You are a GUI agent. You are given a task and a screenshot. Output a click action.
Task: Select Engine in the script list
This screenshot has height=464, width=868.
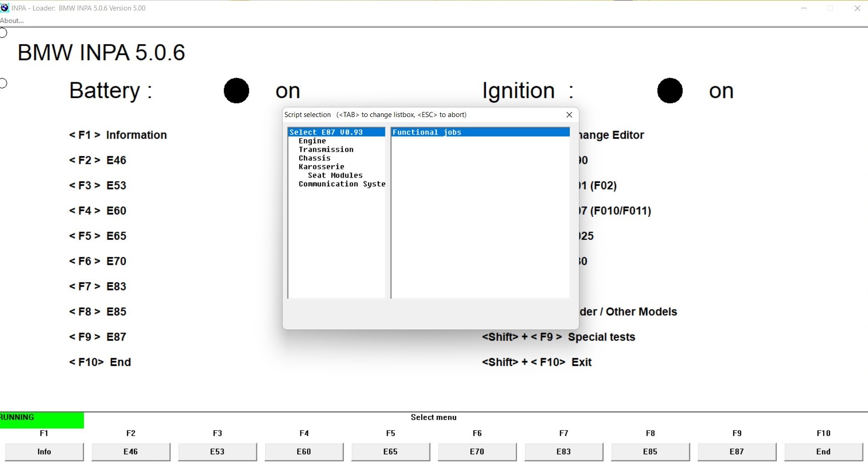(312, 141)
